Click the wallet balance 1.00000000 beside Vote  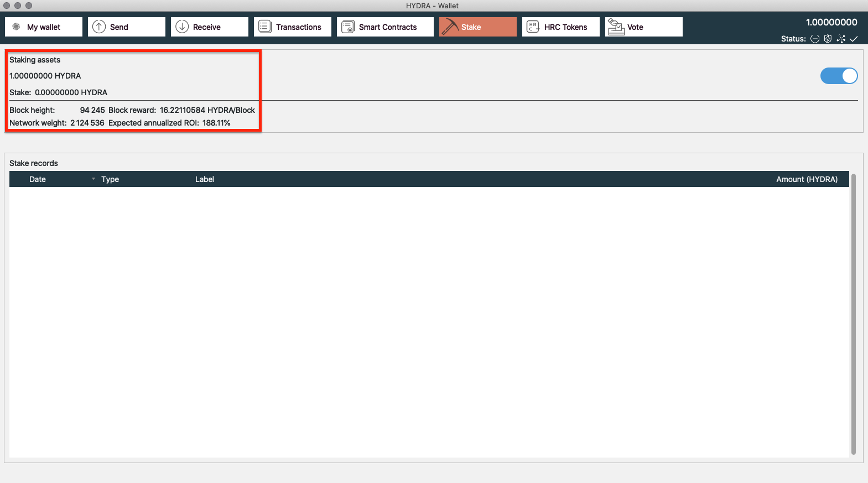pos(831,22)
